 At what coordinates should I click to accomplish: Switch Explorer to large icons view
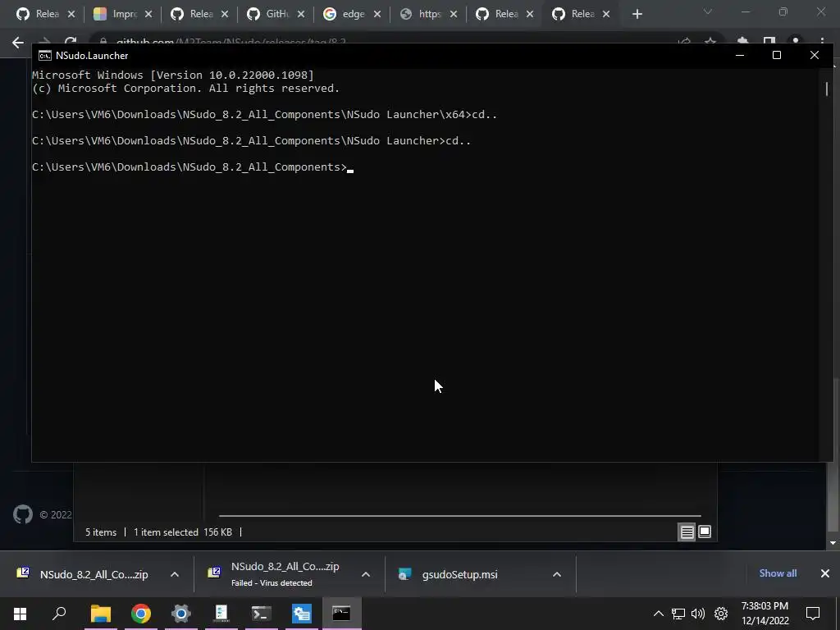[705, 532]
